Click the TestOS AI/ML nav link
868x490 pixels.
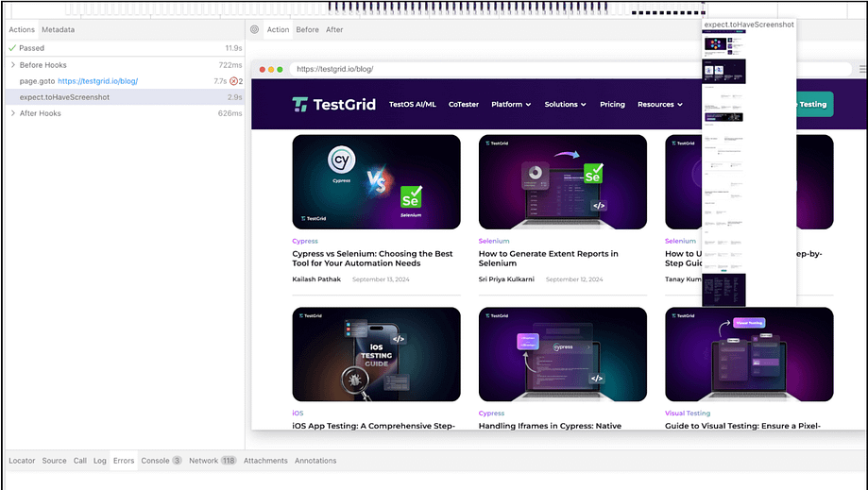click(x=413, y=104)
